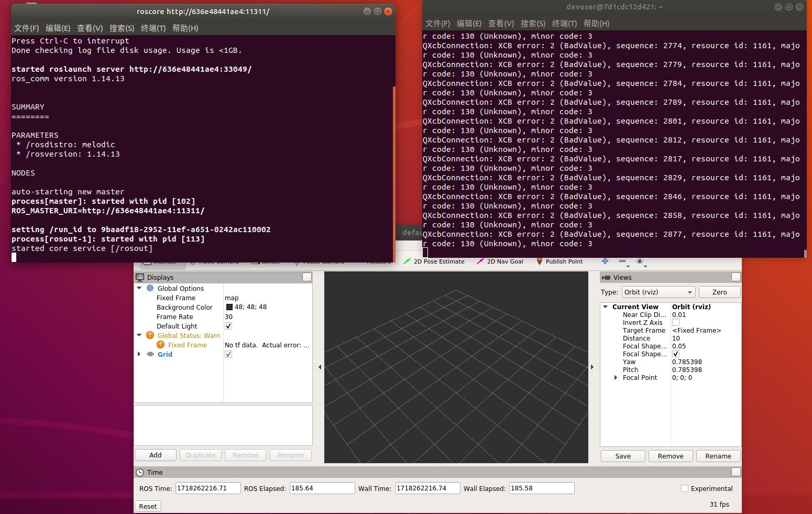Select the Publish Point pin tool
This screenshot has height=514, width=812.
(x=559, y=261)
